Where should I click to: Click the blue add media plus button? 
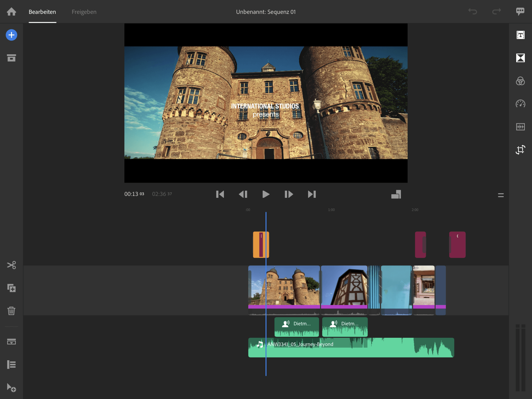coord(11,35)
